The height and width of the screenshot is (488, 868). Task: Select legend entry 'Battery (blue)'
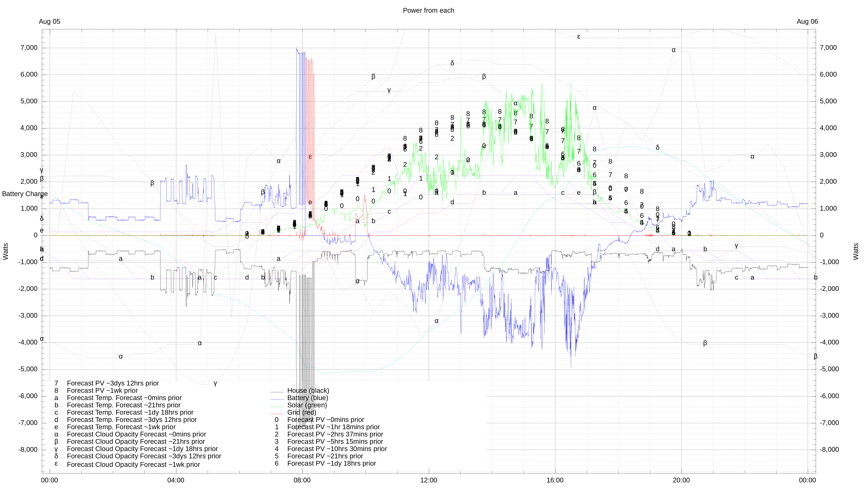click(x=307, y=398)
